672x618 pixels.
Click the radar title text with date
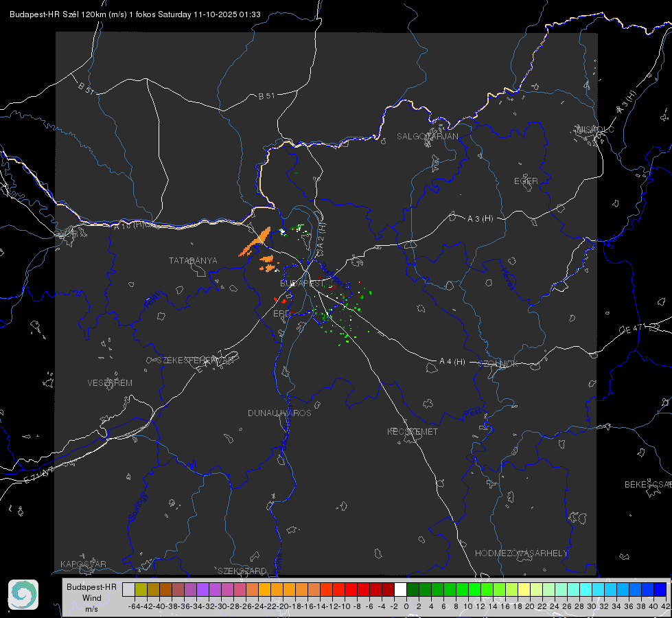click(x=135, y=14)
